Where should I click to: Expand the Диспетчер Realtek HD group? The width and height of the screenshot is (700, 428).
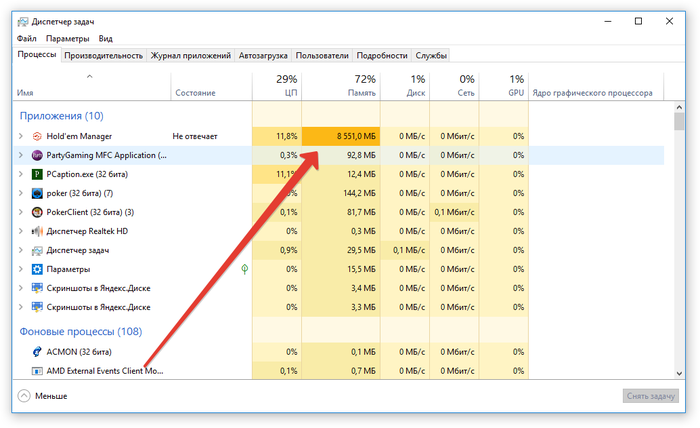[21, 231]
